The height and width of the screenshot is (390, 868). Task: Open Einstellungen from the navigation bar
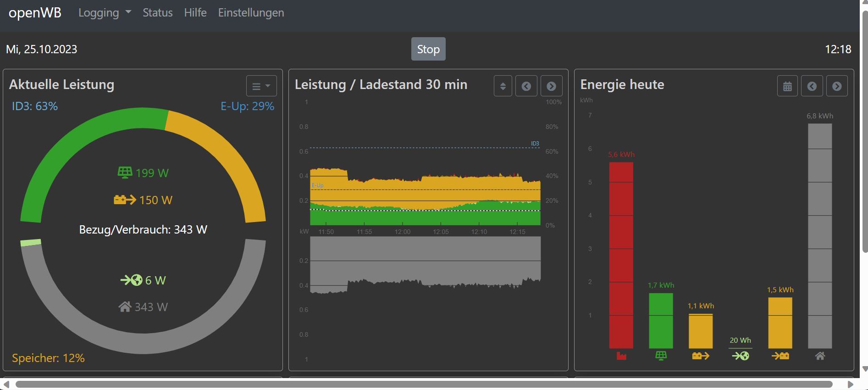(251, 13)
